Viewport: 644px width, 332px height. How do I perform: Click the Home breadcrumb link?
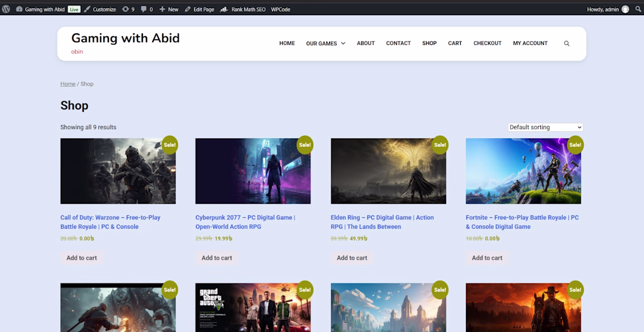point(68,84)
